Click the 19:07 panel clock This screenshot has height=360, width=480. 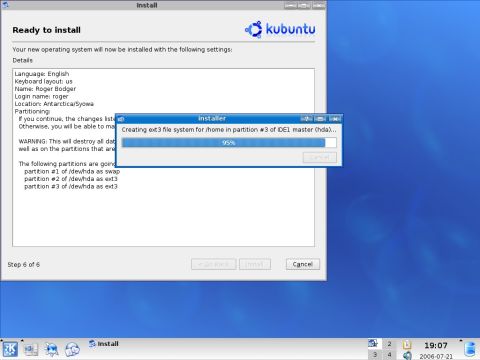click(436, 345)
